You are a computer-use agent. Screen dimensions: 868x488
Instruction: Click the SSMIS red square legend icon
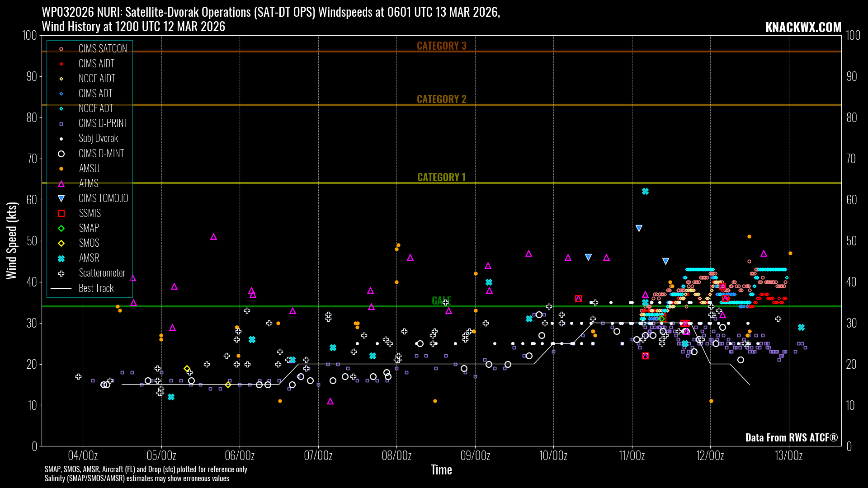point(61,214)
